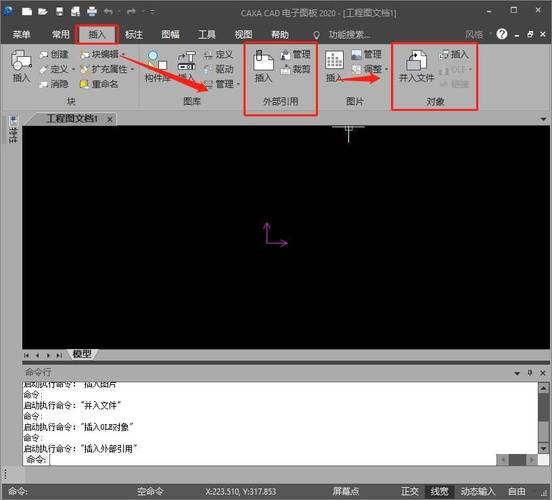
Task: Select the 插入 ribbon tab
Action: 97,35
